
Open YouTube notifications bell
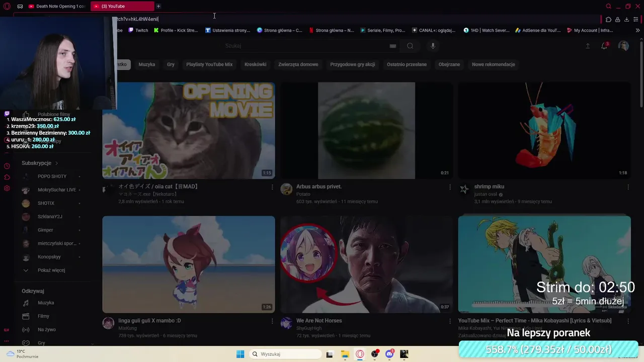(x=604, y=46)
